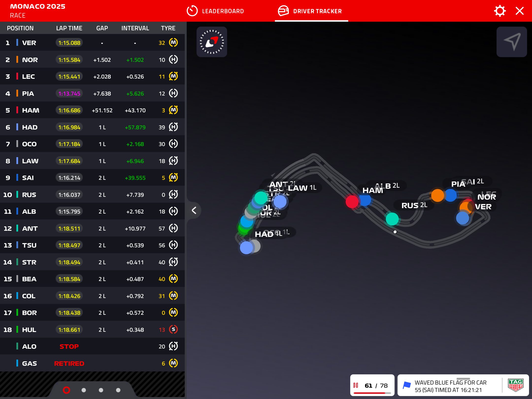Select COL driver row
This screenshot has height=399, width=532.
[x=92, y=296]
